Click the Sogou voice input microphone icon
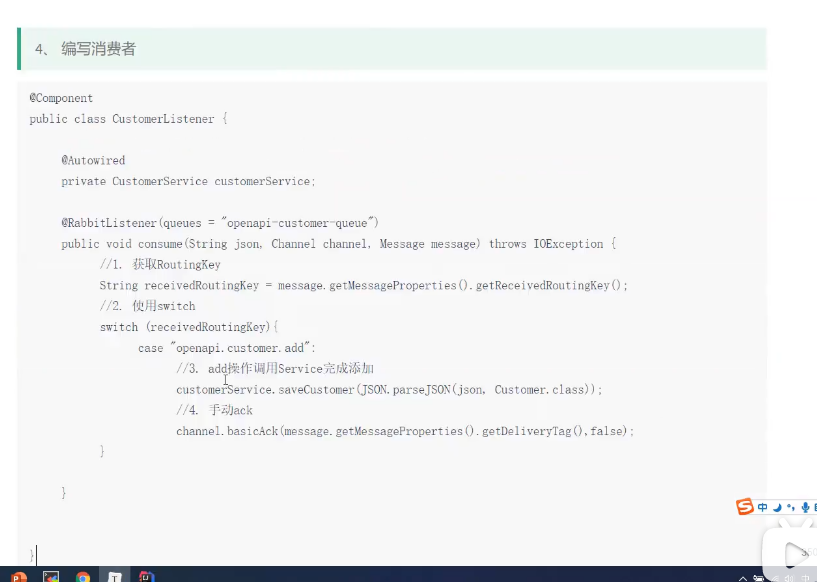Screen dimensions: 817x582 pyautogui.click(x=806, y=508)
